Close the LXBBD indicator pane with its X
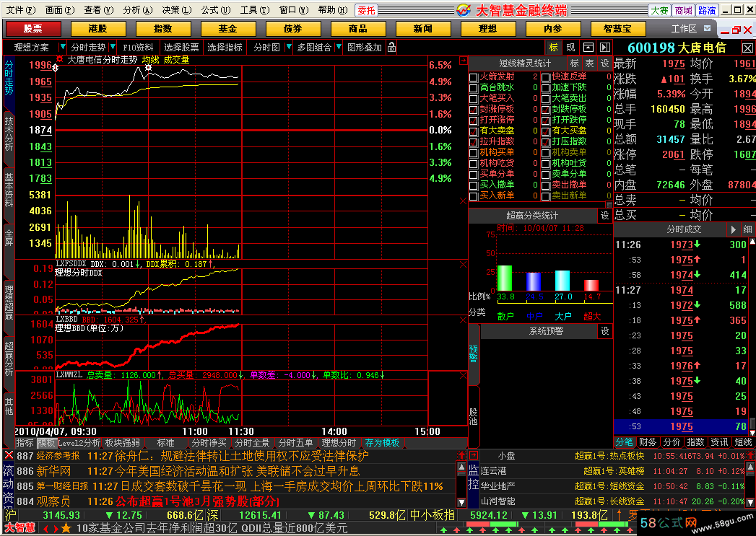The width and height of the screenshot is (756, 536). pyautogui.click(x=463, y=320)
